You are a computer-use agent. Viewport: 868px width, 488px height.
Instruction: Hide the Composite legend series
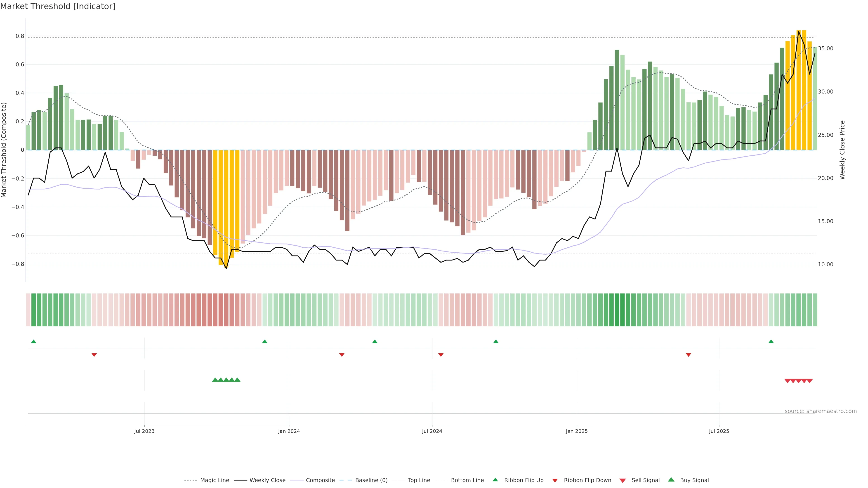tap(320, 480)
